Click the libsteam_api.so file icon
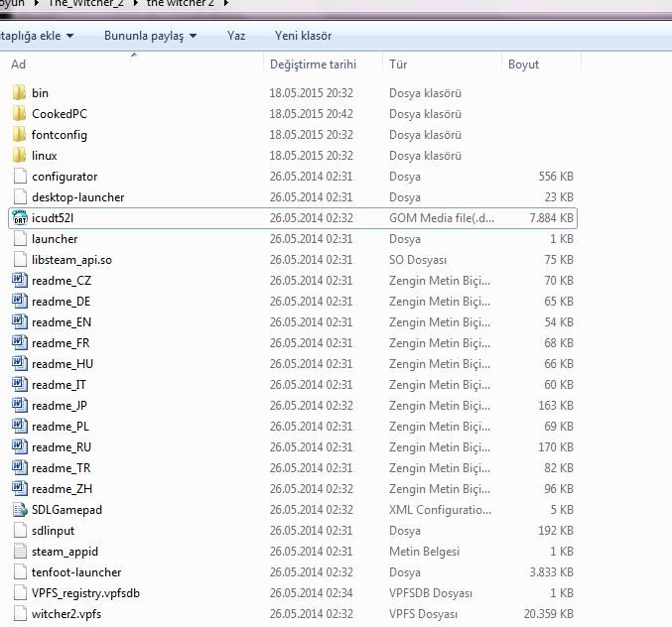The image size is (672, 627). pyautogui.click(x=20, y=260)
